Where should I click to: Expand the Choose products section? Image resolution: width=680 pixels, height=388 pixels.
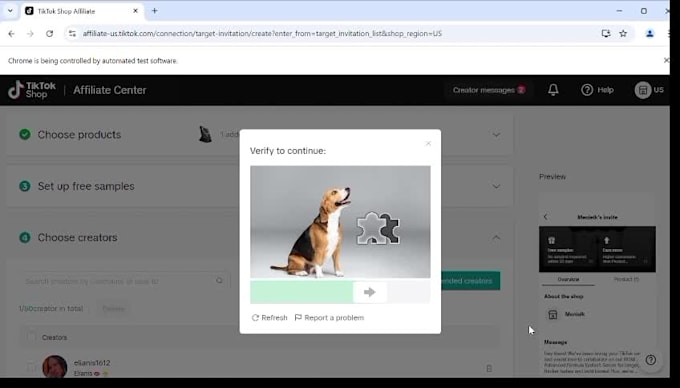(x=496, y=135)
